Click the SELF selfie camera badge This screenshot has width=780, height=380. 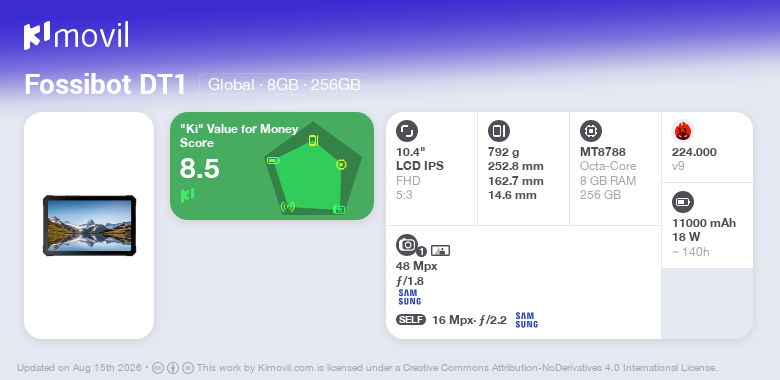(x=411, y=320)
